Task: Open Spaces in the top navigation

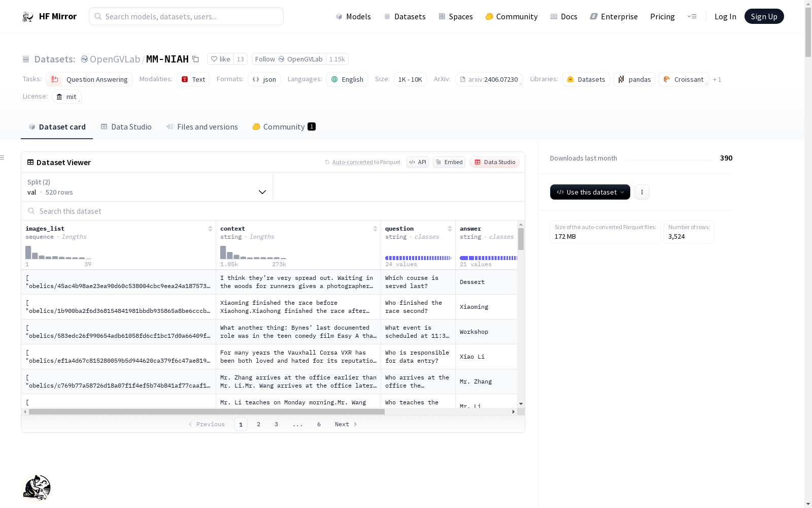Action: pyautogui.click(x=456, y=16)
